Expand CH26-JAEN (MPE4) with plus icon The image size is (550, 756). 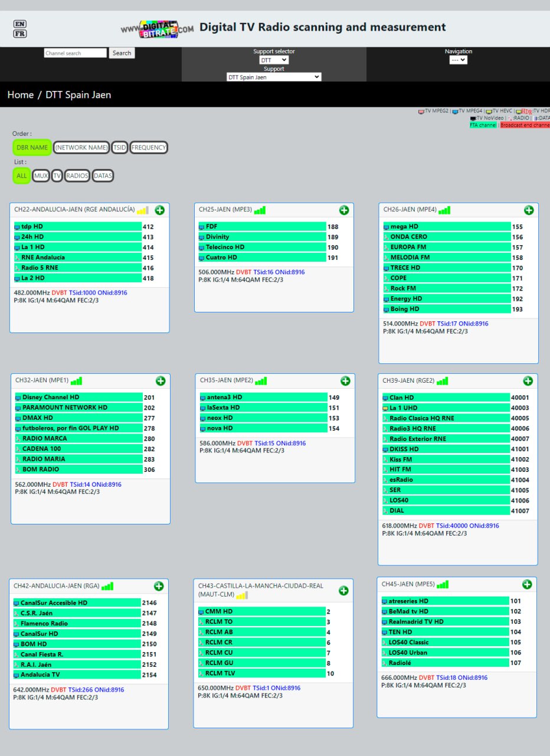coord(529,210)
